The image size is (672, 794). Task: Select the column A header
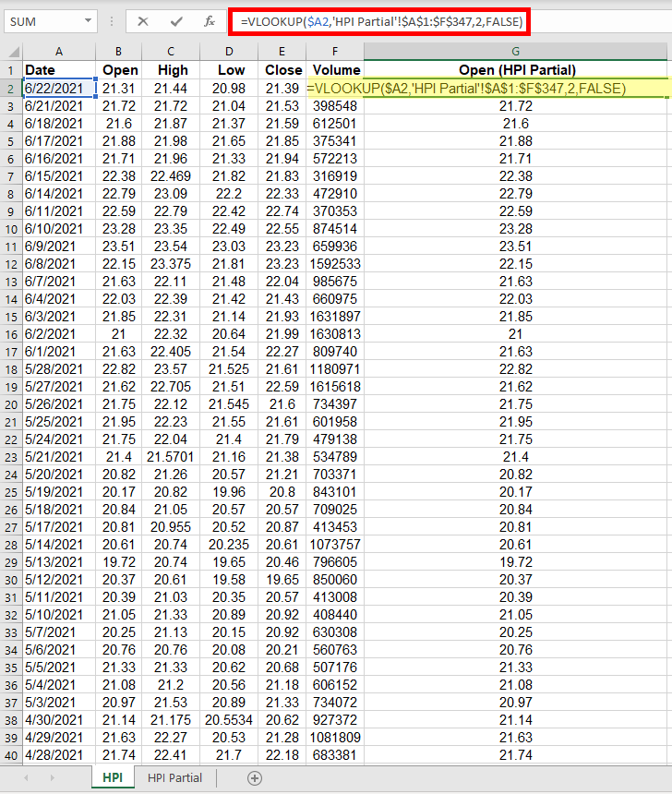[59, 52]
